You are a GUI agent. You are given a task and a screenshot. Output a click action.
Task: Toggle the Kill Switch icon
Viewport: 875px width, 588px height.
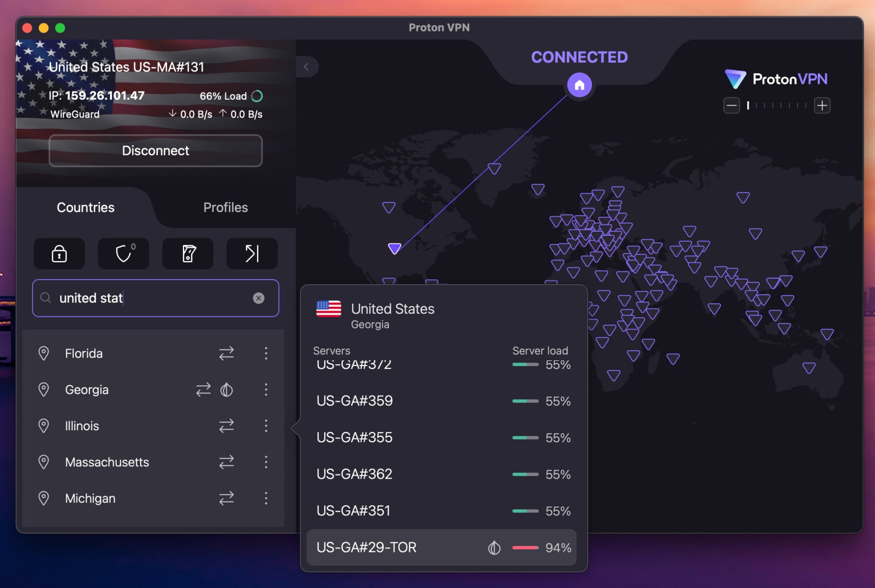coord(188,253)
